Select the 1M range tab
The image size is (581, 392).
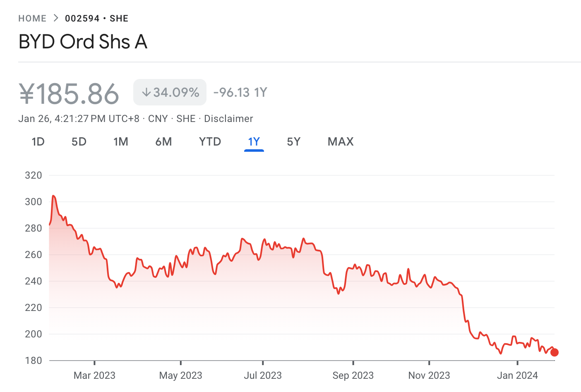(121, 142)
